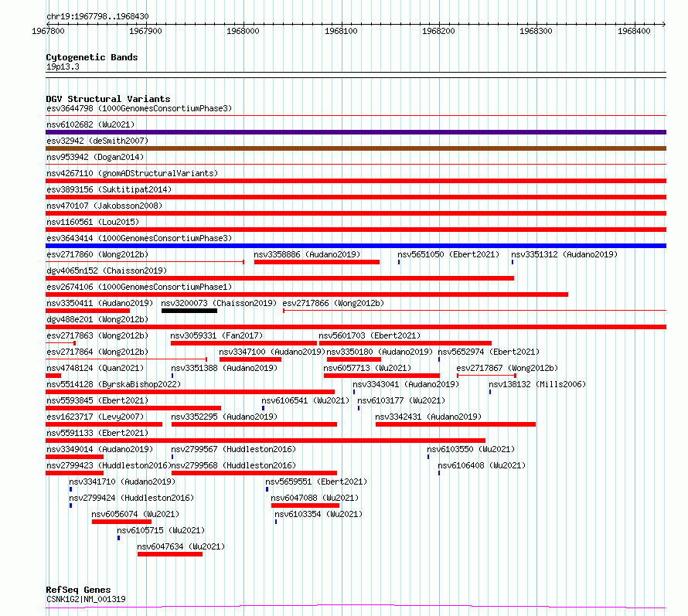
Task: Open nsv6056074 (Wu2021) label
Action: click(135, 514)
